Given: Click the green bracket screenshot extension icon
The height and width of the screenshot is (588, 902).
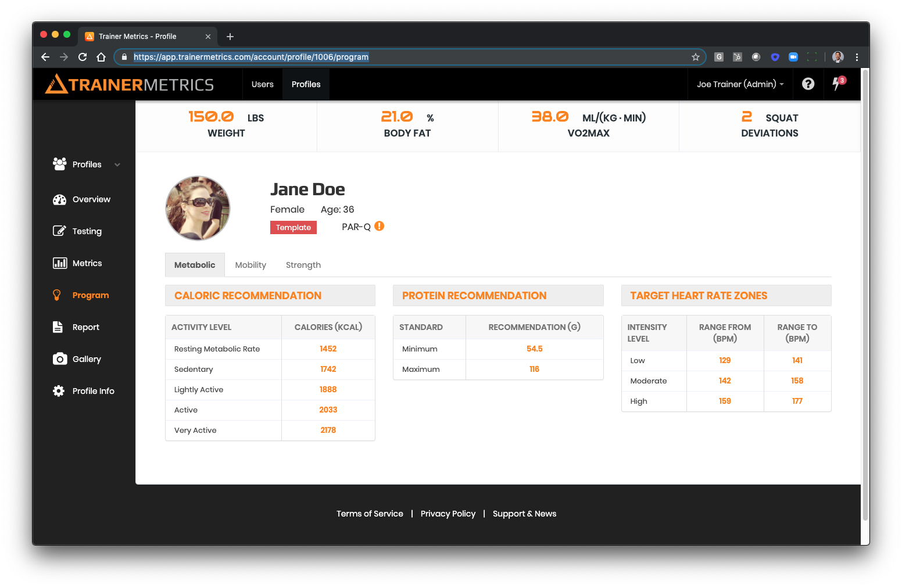Looking at the screenshot, I should [x=812, y=57].
